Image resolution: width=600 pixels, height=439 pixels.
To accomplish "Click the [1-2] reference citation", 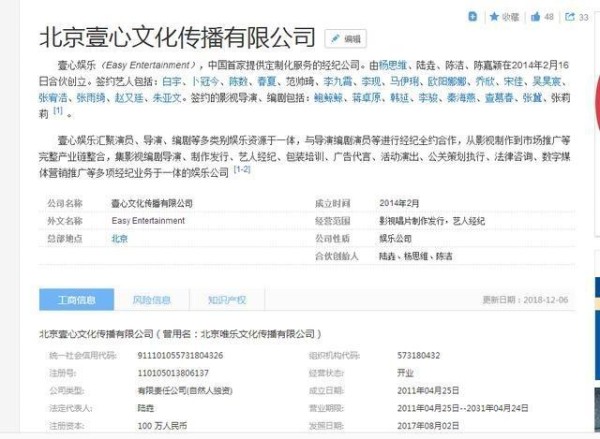I will pyautogui.click(x=242, y=171).
